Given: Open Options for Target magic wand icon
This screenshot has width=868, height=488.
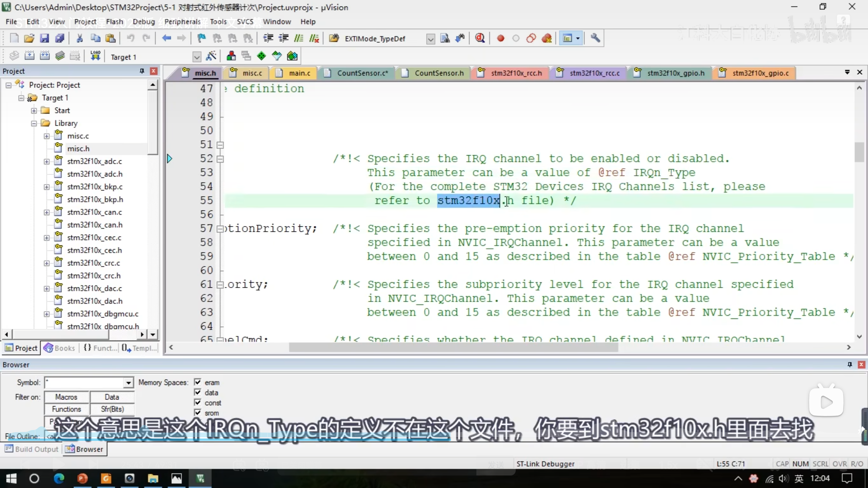Looking at the screenshot, I should tap(211, 56).
